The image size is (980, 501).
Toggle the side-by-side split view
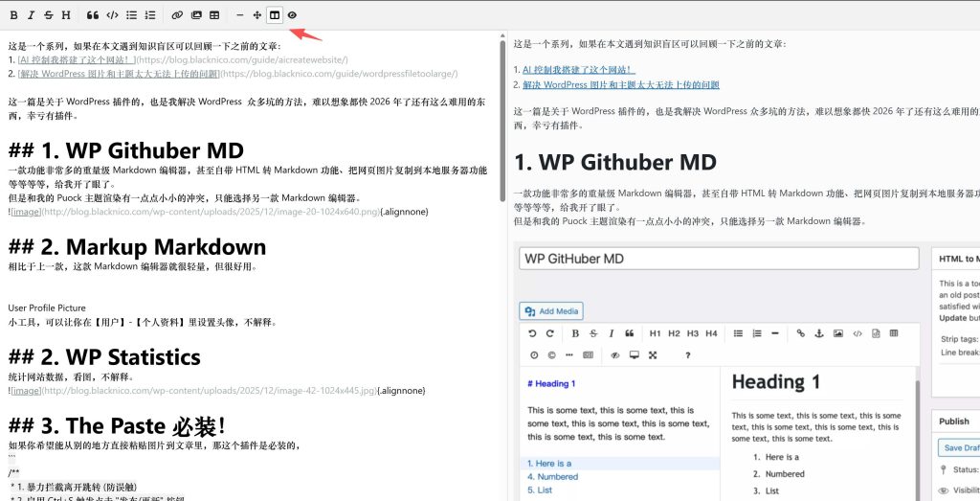pos(275,15)
